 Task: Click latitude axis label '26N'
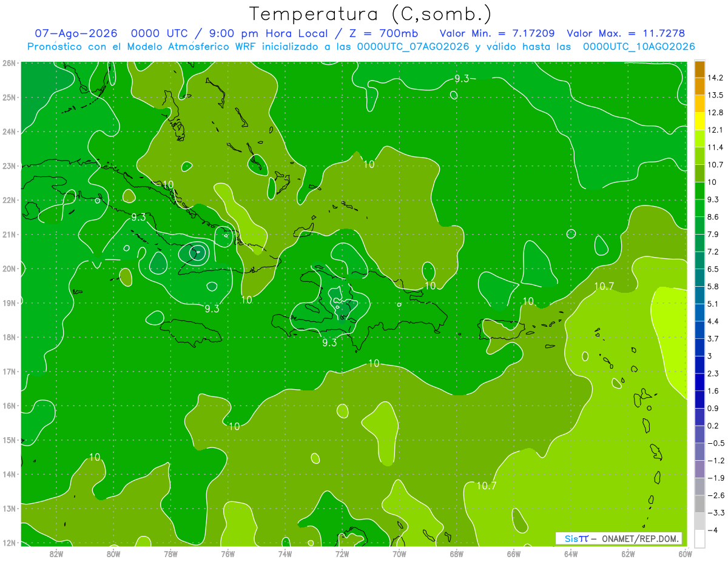pyautogui.click(x=9, y=63)
